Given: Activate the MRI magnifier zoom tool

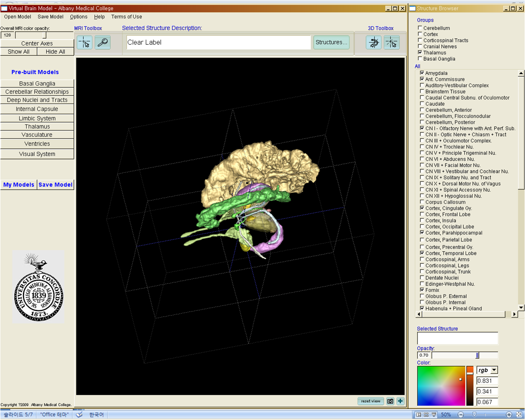Looking at the screenshot, I should [x=102, y=42].
